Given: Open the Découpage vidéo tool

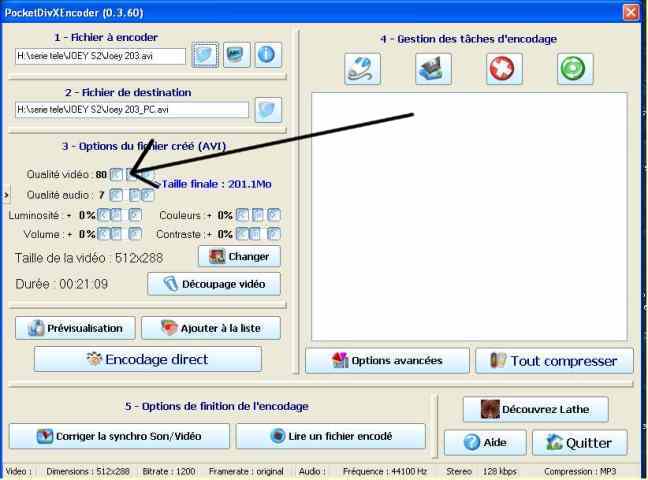Looking at the screenshot, I should pos(214,284).
